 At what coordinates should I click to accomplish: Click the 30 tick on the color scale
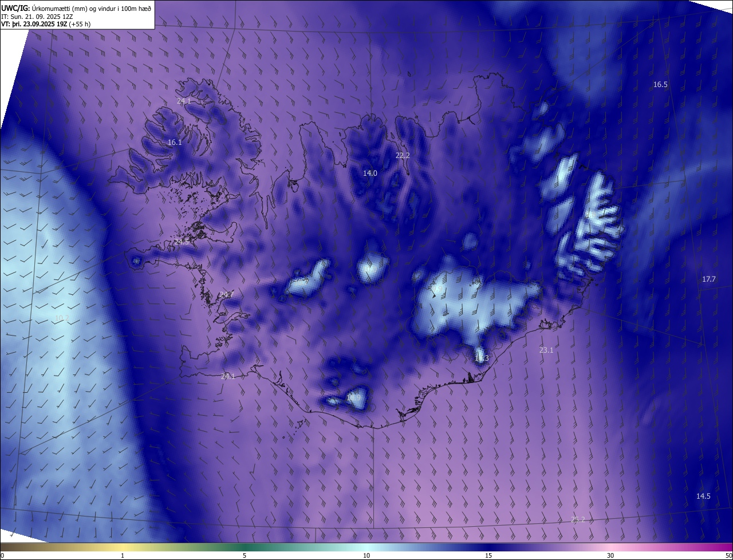tap(610, 556)
